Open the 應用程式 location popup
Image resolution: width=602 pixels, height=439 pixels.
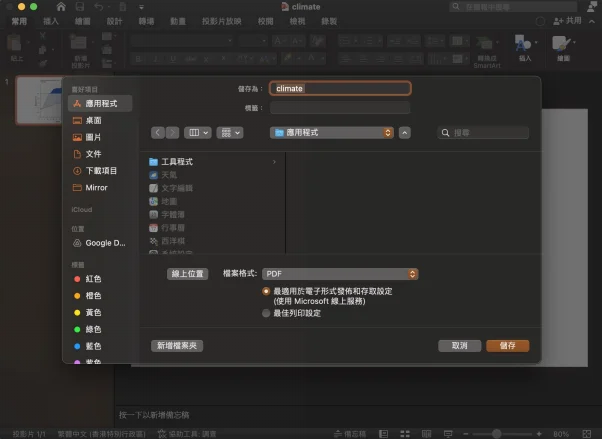(x=332, y=133)
